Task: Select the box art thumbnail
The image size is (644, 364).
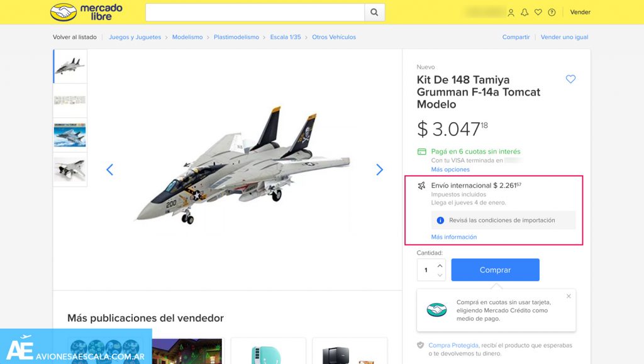Action: 70,135
